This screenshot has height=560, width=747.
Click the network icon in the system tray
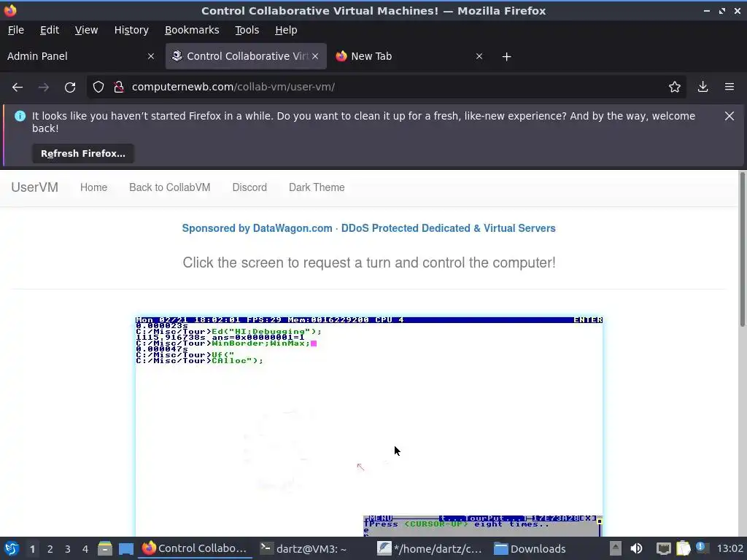(663, 548)
